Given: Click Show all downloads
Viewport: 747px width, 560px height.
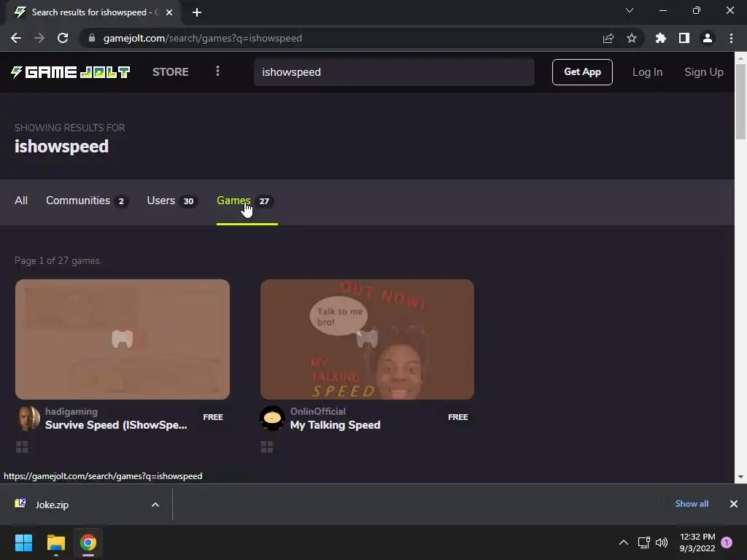Looking at the screenshot, I should [x=692, y=504].
